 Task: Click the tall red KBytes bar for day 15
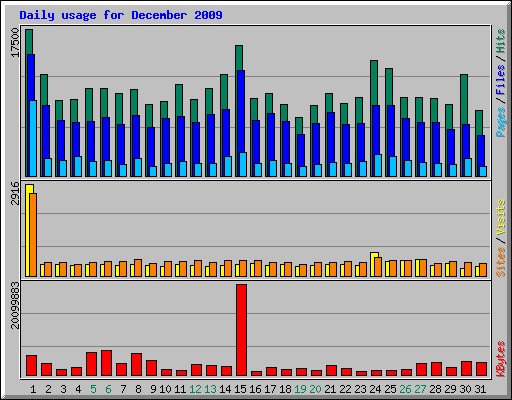241,330
